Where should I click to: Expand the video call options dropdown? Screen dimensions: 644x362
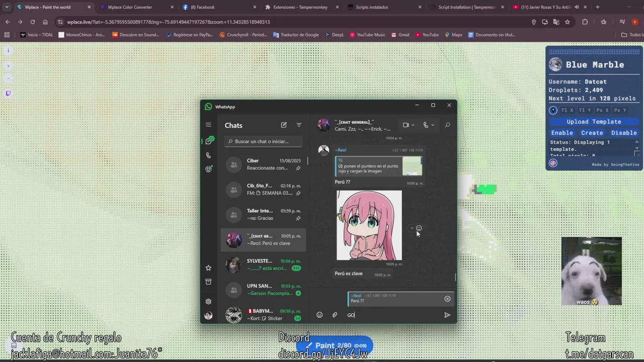pyautogui.click(x=413, y=125)
